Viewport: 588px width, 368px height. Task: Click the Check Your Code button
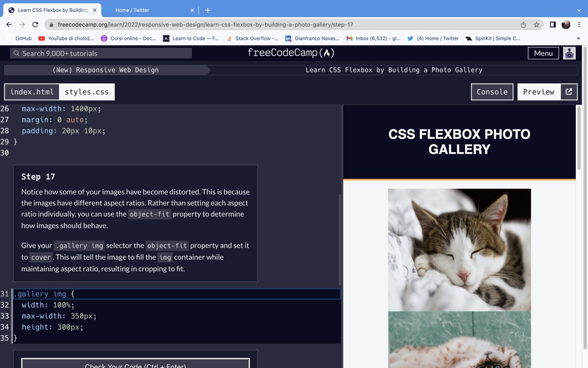pos(135,365)
